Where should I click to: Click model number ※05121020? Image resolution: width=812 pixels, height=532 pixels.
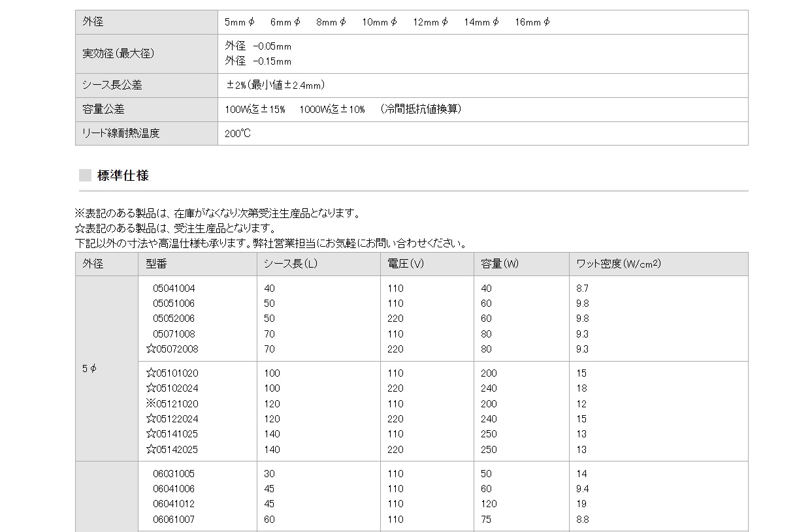tap(172, 403)
